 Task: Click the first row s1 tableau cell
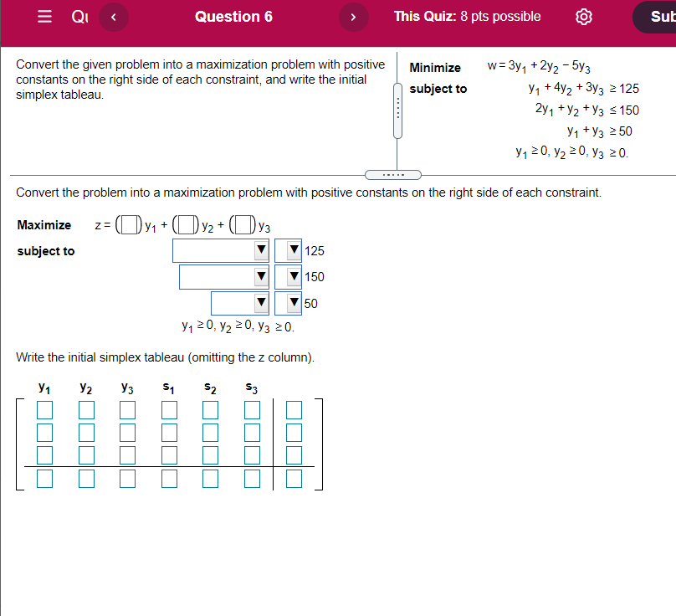pos(170,410)
